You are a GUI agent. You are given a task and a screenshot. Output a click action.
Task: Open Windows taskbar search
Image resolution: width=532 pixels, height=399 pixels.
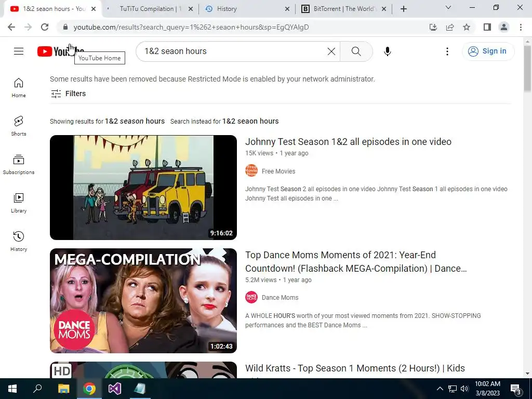coord(37,389)
